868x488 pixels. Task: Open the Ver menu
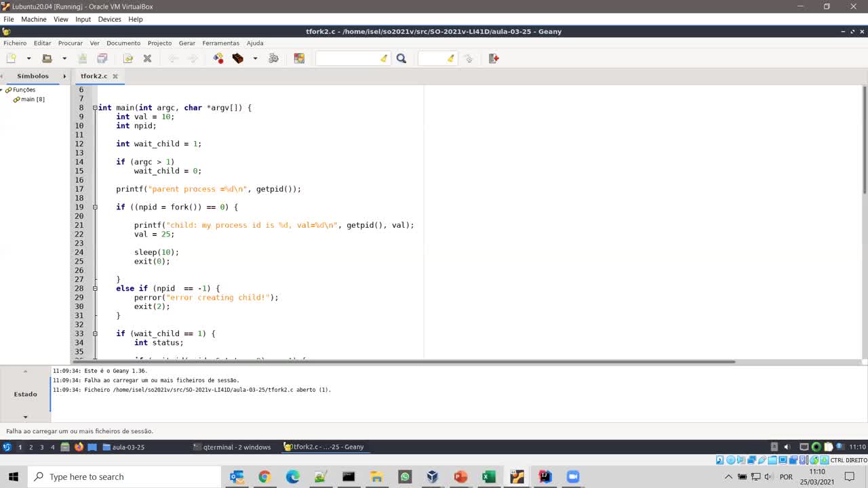tap(94, 43)
